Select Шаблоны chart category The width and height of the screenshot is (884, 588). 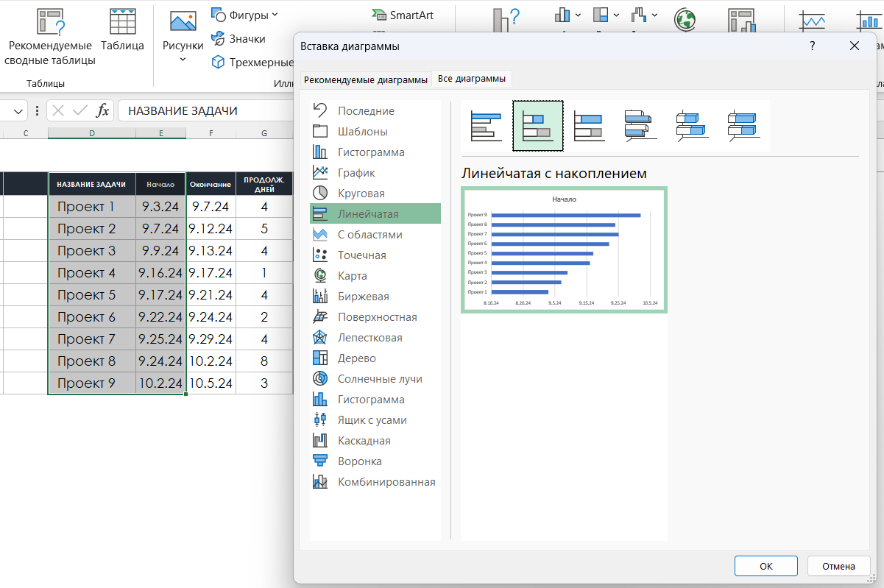point(375,132)
